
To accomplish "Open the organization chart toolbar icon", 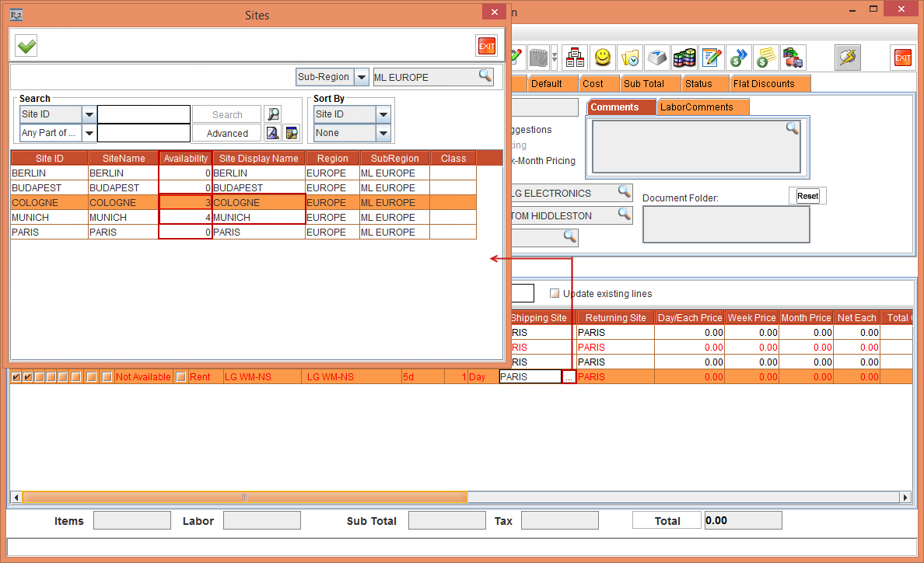I will coord(575,58).
